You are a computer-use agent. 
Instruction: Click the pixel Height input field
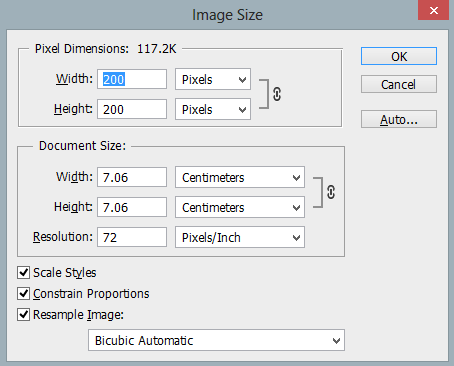[x=132, y=109]
